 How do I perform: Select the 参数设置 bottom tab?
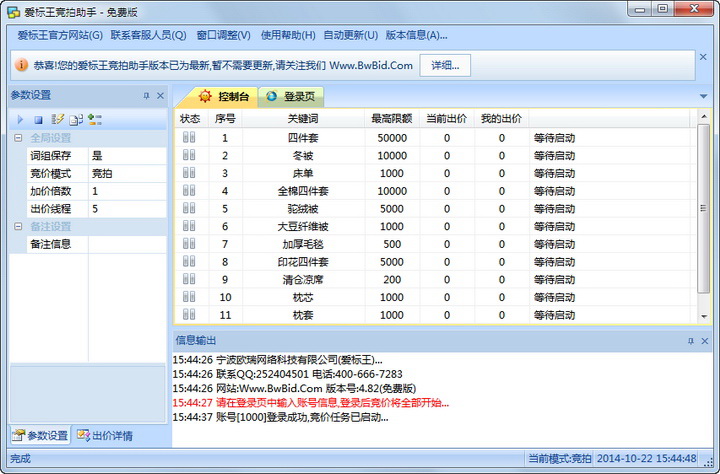click(x=40, y=435)
